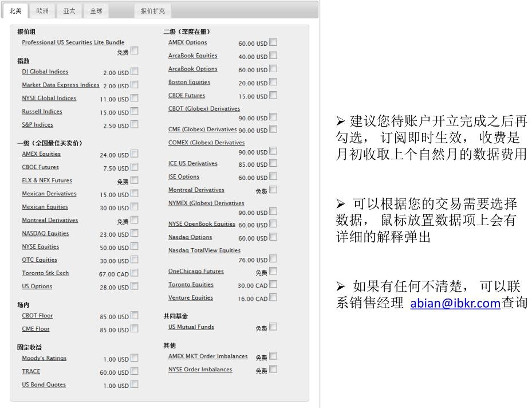The image size is (532, 408).
Task: Open the Mexican Derivatives link
Action: [49, 194]
